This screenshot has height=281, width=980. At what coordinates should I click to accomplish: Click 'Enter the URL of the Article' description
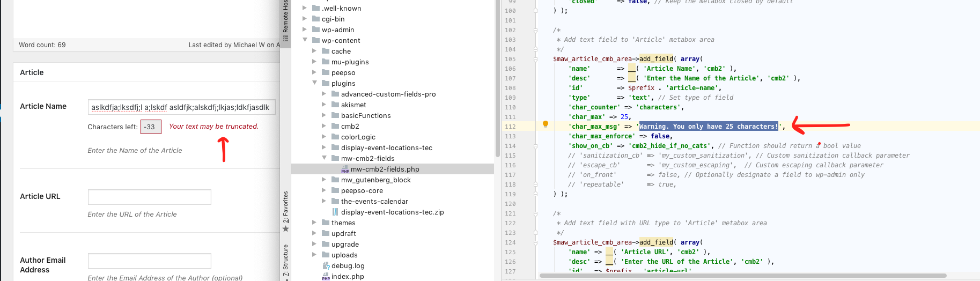[132, 215]
